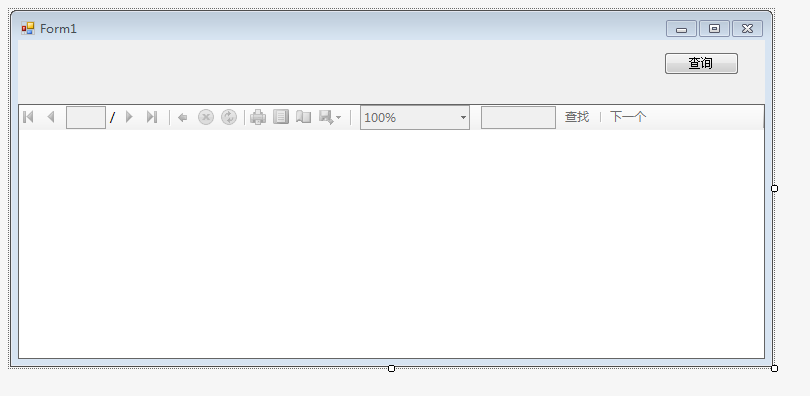Open the export dropdown menu

coord(330,117)
